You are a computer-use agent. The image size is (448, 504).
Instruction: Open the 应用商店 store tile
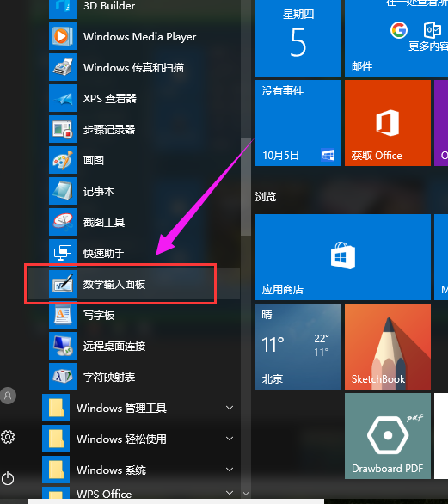(343, 257)
